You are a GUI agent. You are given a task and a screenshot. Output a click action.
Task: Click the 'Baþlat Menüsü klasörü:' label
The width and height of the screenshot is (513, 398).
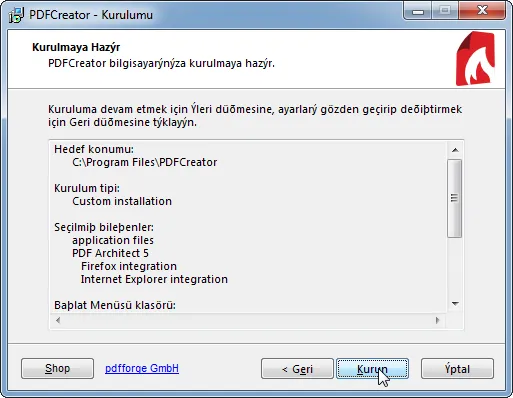click(115, 305)
